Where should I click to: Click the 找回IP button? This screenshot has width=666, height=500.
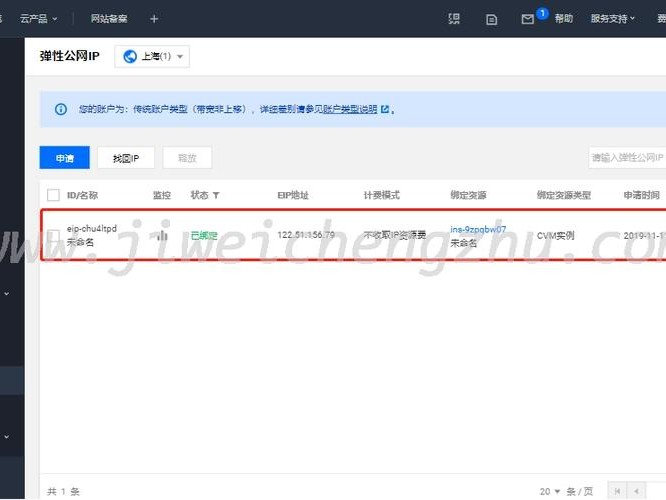tap(126, 158)
